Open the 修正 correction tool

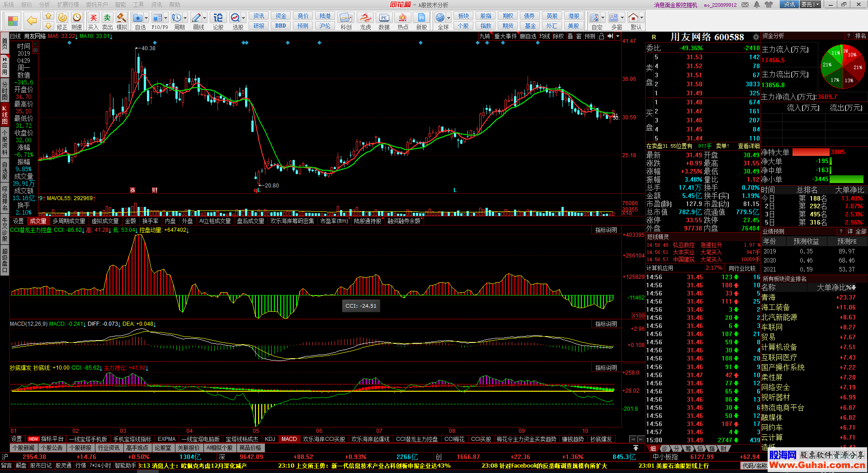coord(62,21)
